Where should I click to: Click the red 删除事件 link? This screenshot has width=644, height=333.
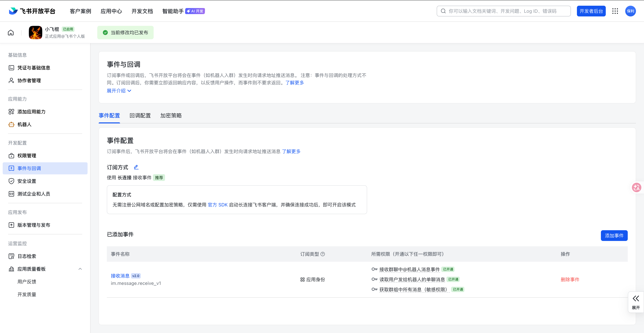[570, 280]
